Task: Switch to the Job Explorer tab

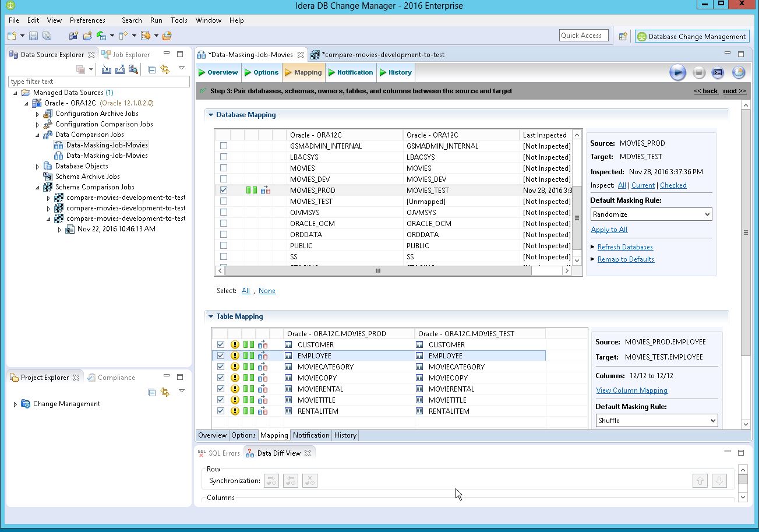Action: tap(126, 54)
